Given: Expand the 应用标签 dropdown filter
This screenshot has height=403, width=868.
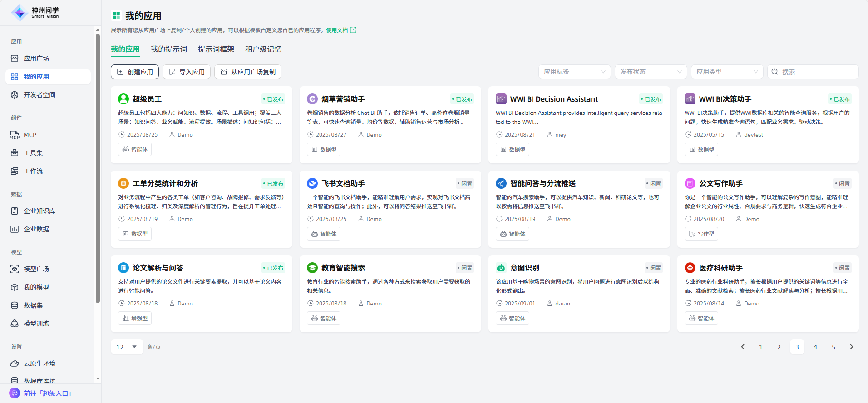Looking at the screenshot, I should pos(574,72).
